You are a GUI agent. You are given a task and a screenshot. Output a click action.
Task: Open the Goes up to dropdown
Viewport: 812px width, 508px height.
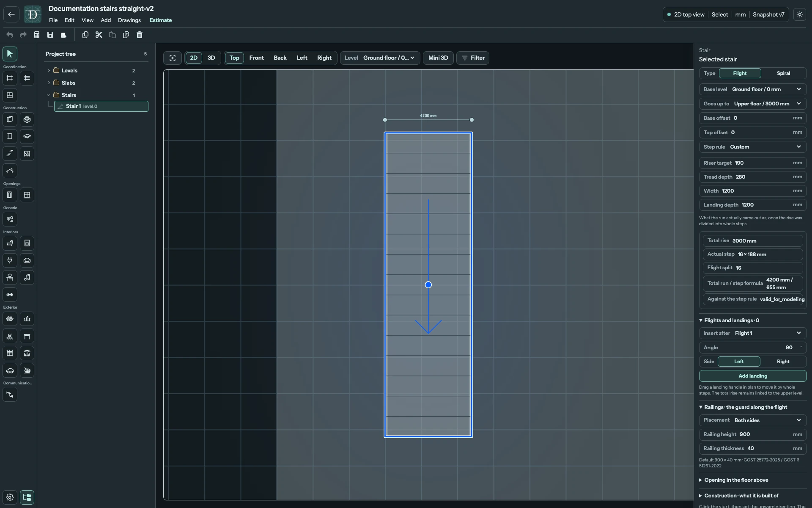coord(753,104)
